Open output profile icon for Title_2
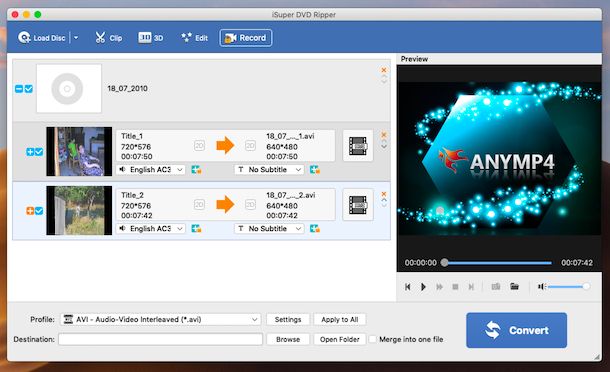Viewport: 610px width, 372px height. click(358, 205)
